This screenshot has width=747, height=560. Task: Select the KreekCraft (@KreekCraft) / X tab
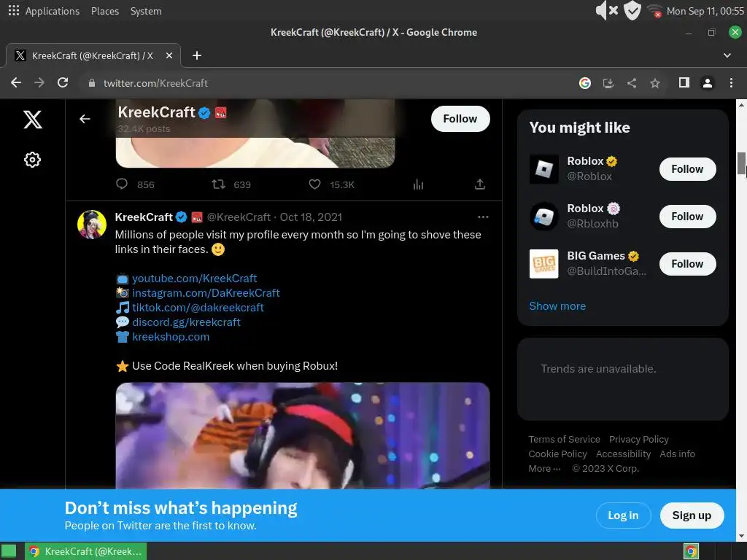click(x=93, y=55)
